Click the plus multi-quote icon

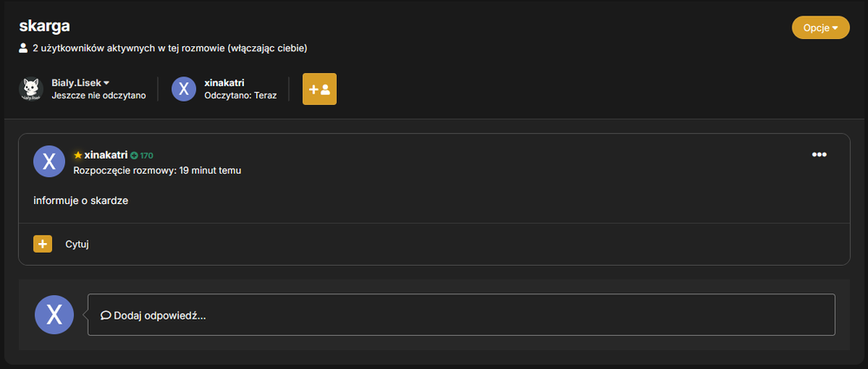tap(43, 244)
